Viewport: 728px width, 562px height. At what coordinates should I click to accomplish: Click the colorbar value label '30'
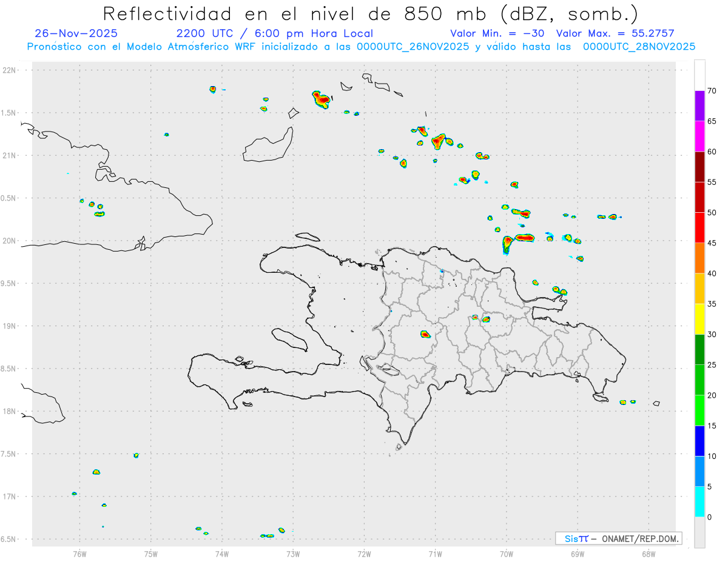[x=712, y=335]
